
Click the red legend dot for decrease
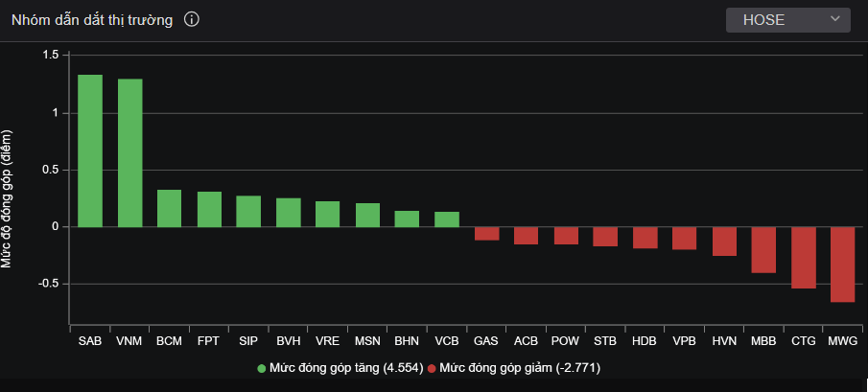tap(432, 368)
